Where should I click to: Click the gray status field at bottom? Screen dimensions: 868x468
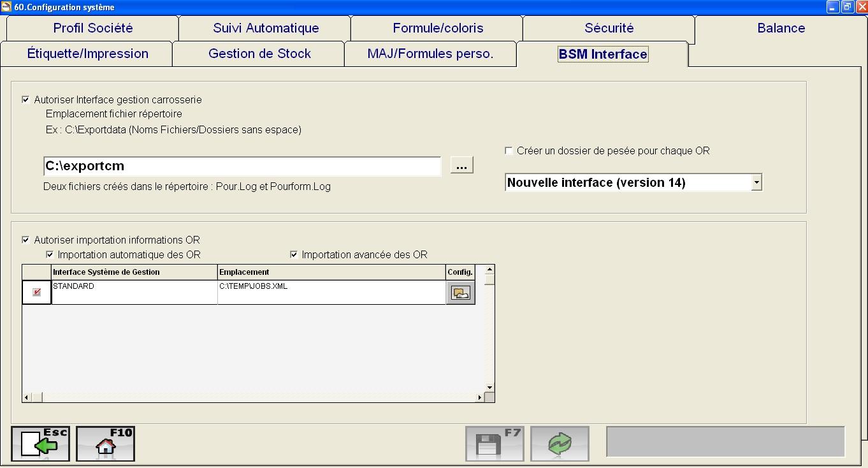pyautogui.click(x=725, y=442)
